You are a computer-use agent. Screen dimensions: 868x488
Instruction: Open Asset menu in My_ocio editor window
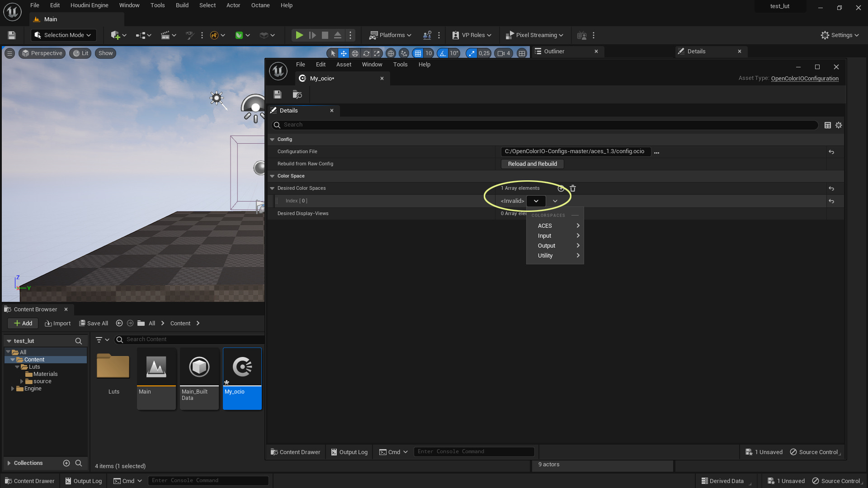[x=344, y=65]
